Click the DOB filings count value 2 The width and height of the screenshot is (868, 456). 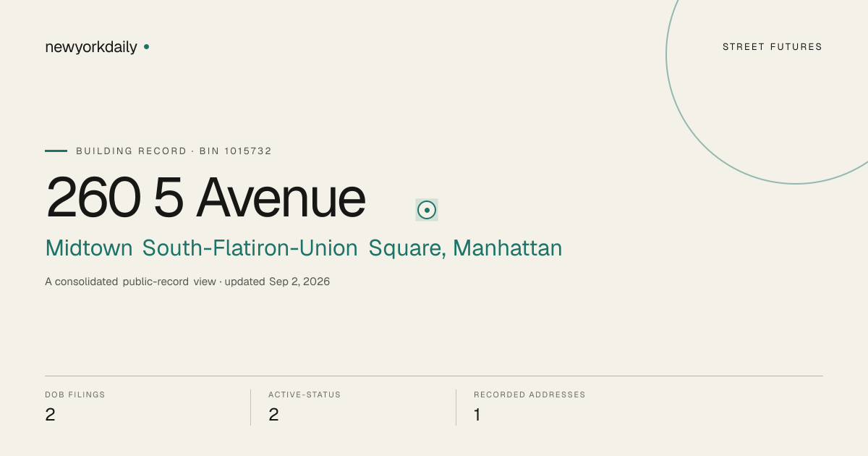click(x=50, y=415)
